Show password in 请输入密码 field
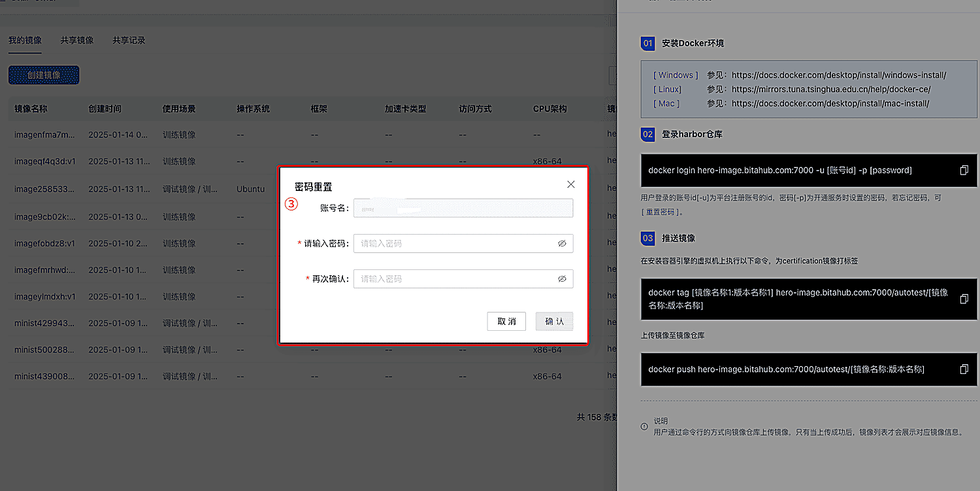The height and width of the screenshot is (491, 980). pyautogui.click(x=562, y=243)
